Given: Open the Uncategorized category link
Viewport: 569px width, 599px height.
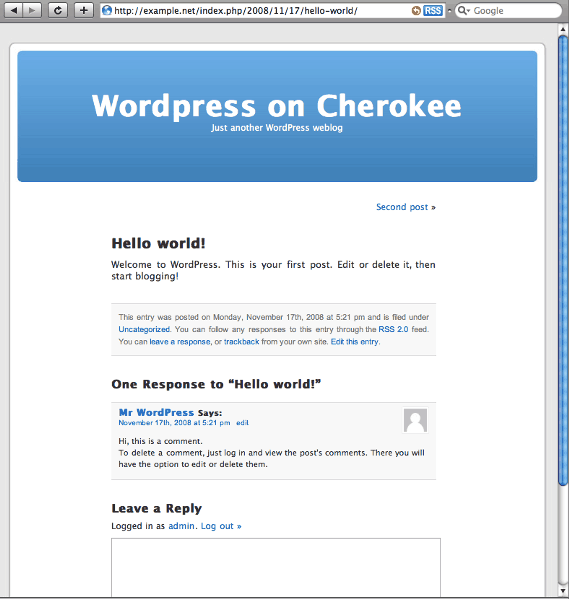Looking at the screenshot, I should [x=144, y=329].
